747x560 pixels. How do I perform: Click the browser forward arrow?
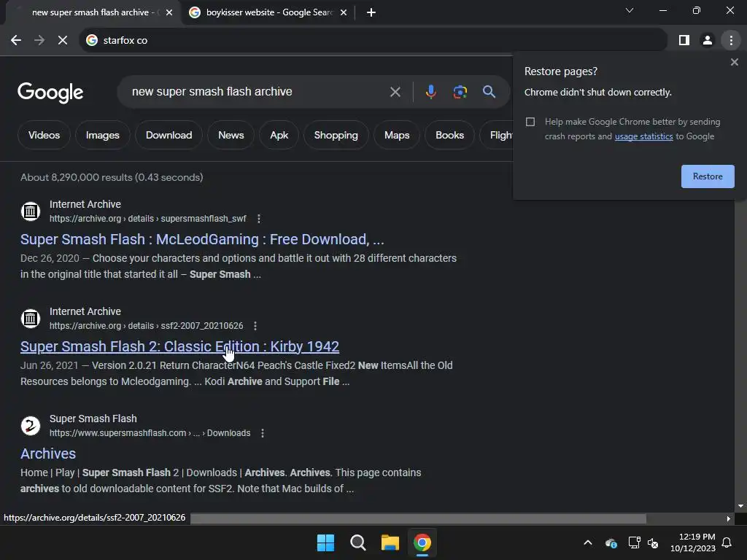click(x=39, y=41)
